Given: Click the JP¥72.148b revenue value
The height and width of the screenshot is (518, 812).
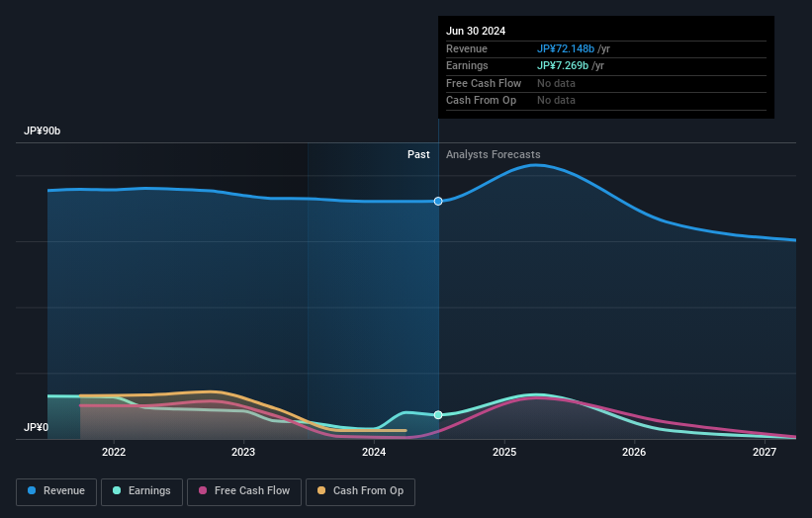Looking at the screenshot, I should (566, 48).
